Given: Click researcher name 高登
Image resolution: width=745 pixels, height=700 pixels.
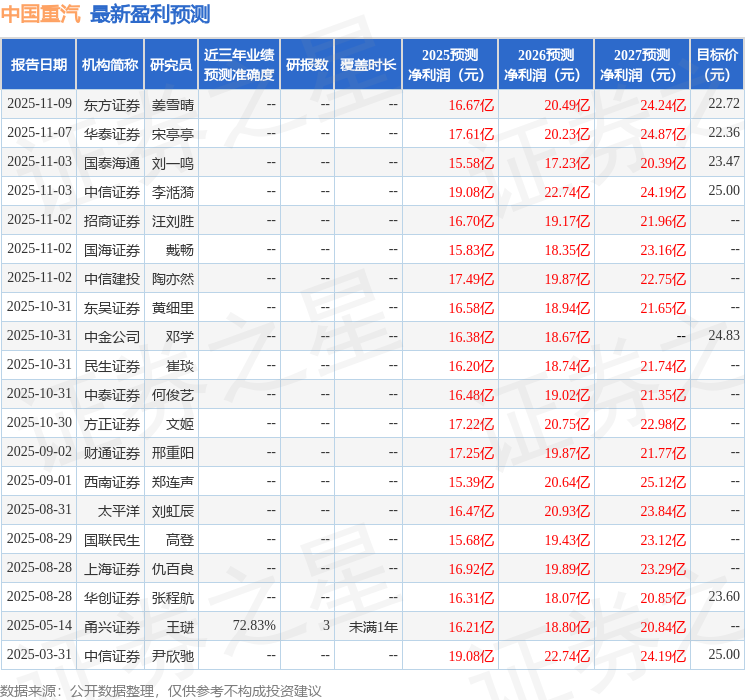Looking at the screenshot, I should click(x=180, y=540).
